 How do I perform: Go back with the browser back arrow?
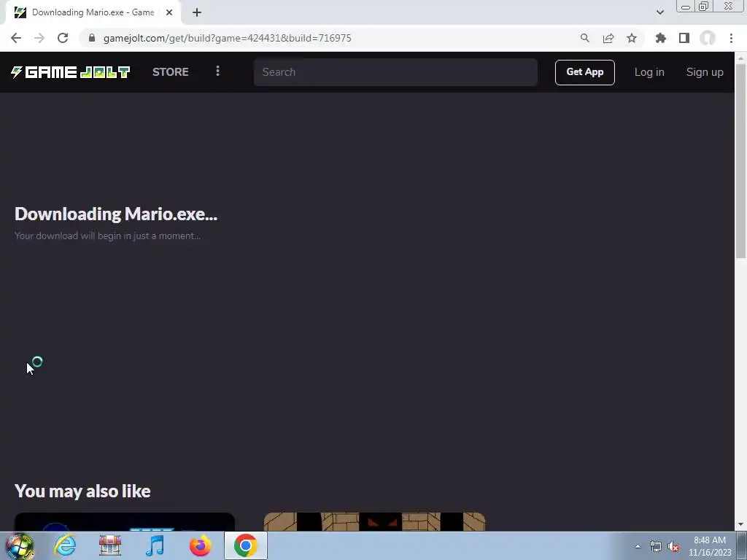pyautogui.click(x=16, y=38)
